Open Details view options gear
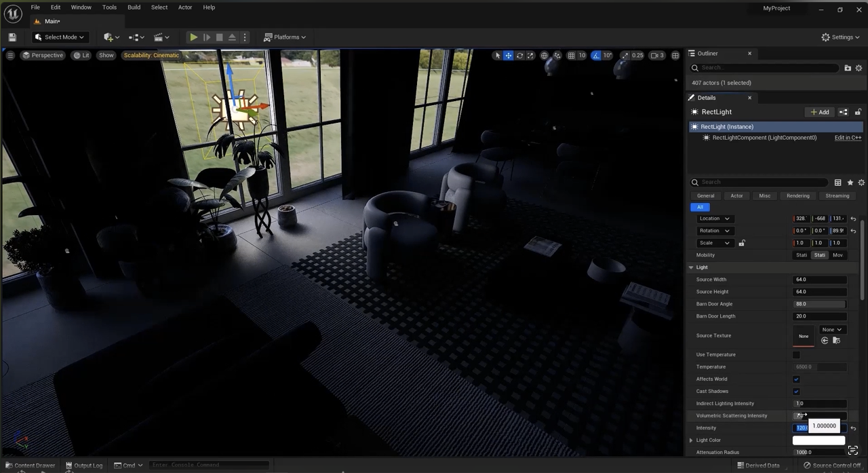This screenshot has height=473, width=868. click(x=861, y=183)
